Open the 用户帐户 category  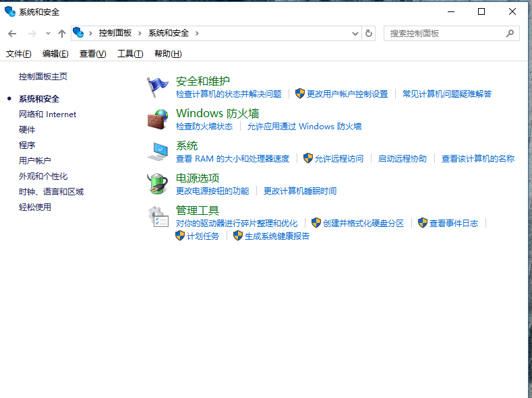[35, 160]
